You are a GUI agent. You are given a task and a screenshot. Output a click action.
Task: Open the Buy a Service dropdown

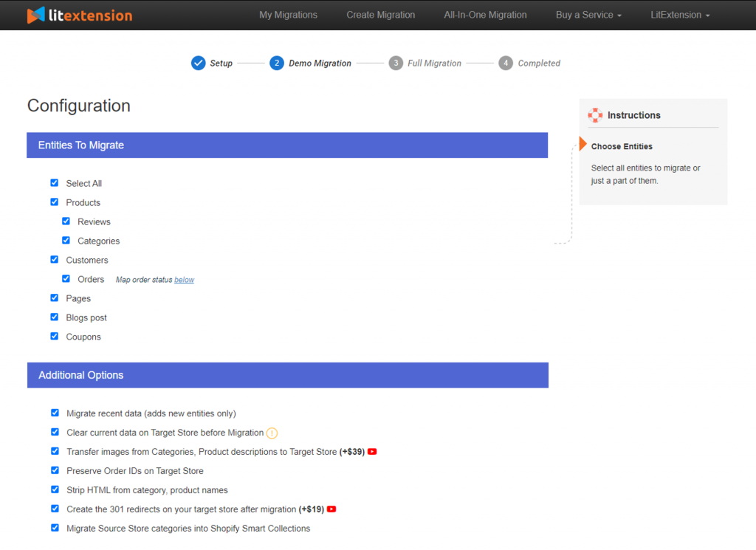[x=588, y=14]
